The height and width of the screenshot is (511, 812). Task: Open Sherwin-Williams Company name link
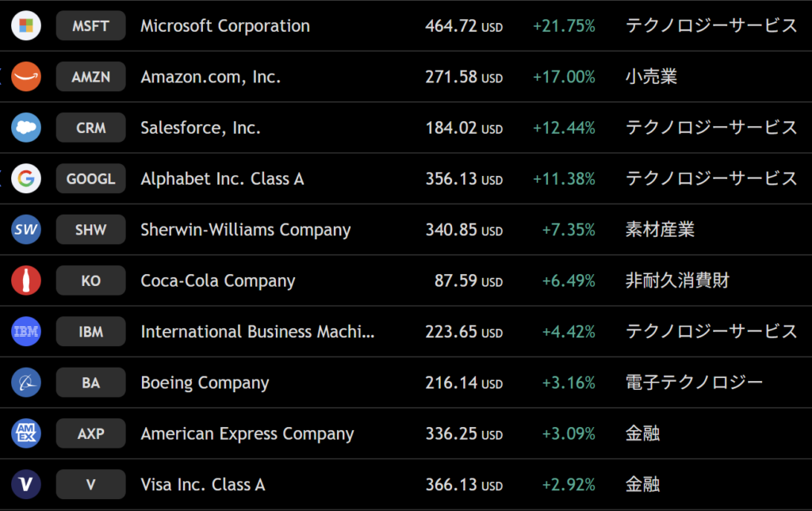tap(246, 230)
